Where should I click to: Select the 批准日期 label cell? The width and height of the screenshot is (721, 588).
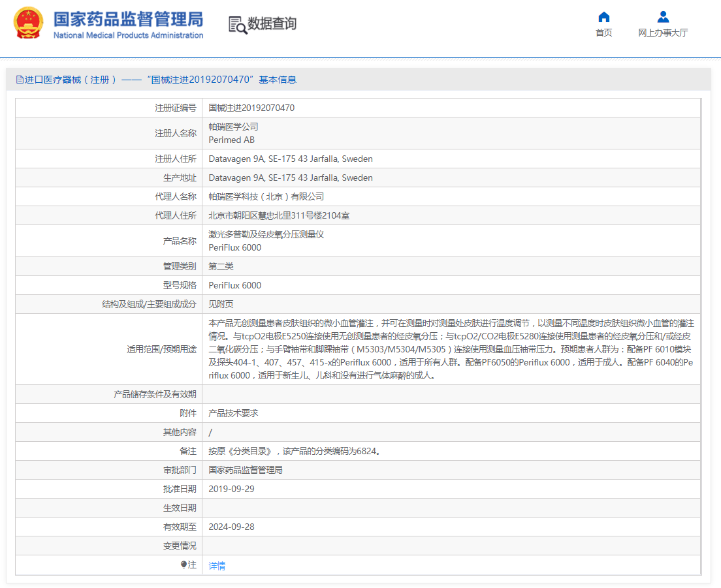tap(108, 489)
